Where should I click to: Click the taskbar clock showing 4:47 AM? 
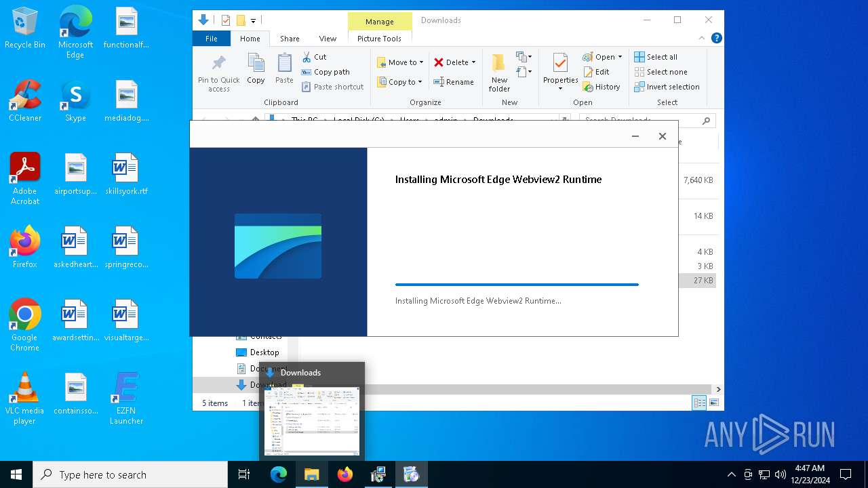click(x=810, y=474)
